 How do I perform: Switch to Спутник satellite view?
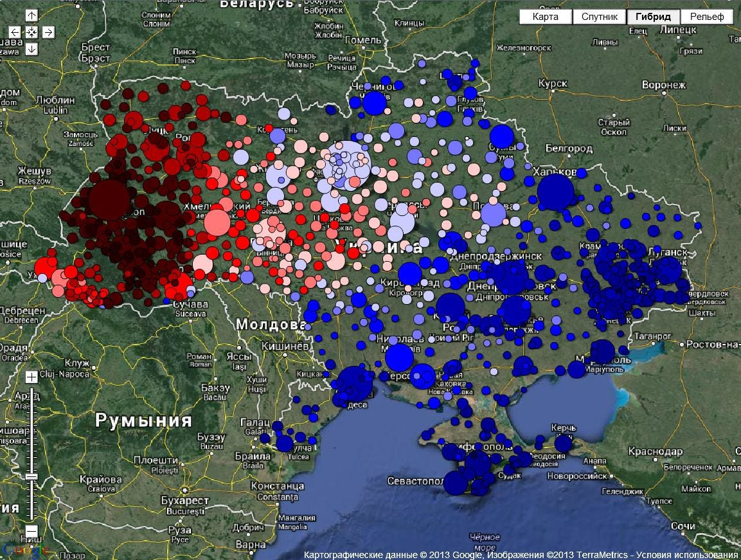click(599, 17)
